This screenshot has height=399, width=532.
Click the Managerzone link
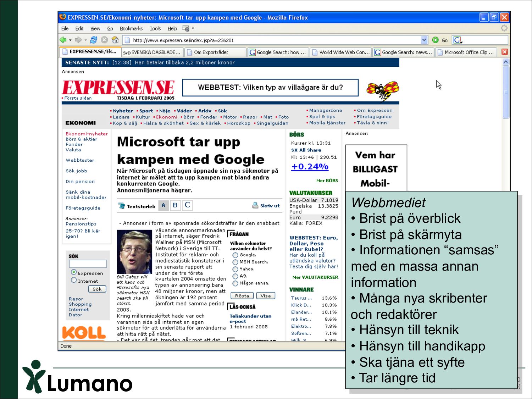coord(326,110)
